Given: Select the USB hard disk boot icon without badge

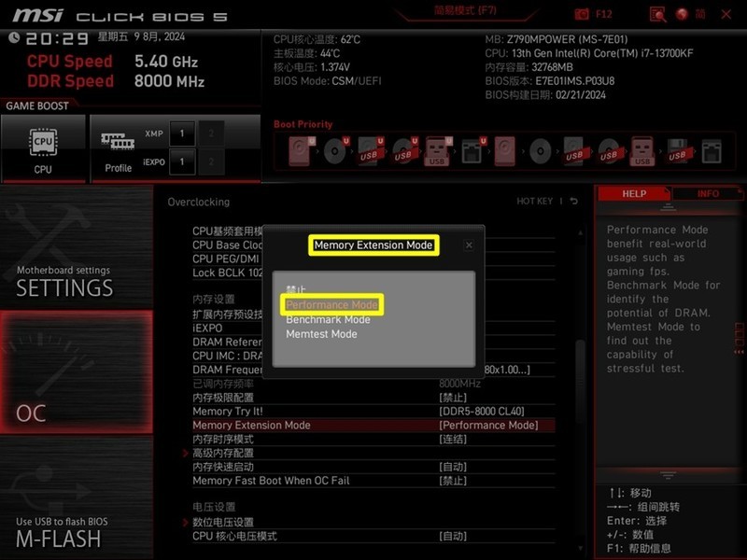Looking at the screenshot, I should coord(574,151).
